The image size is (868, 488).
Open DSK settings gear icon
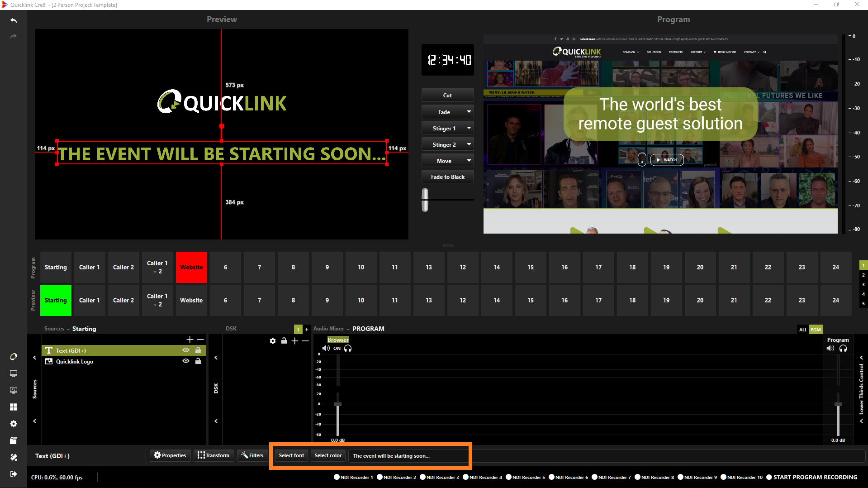coord(273,341)
